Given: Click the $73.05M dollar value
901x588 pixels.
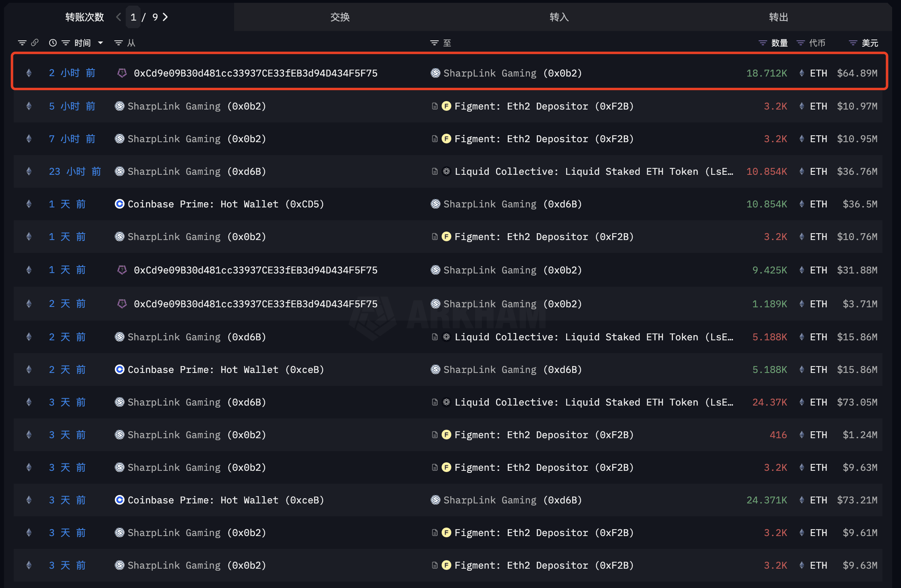Looking at the screenshot, I should [857, 402].
